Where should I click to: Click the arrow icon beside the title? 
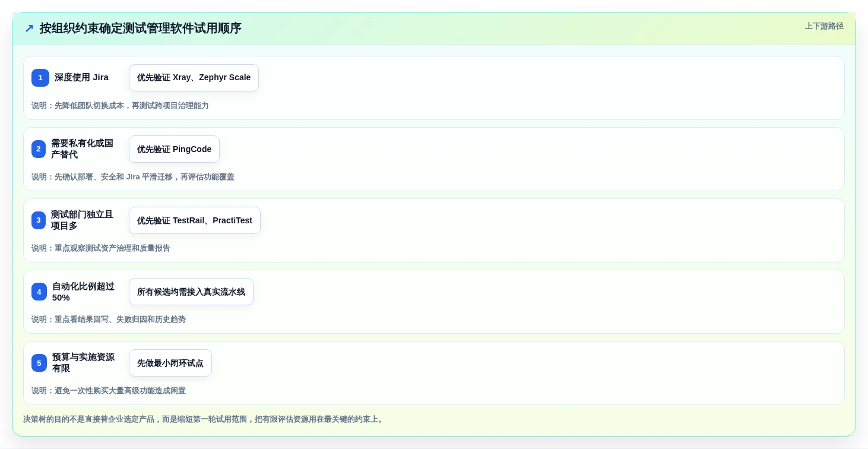[29, 29]
